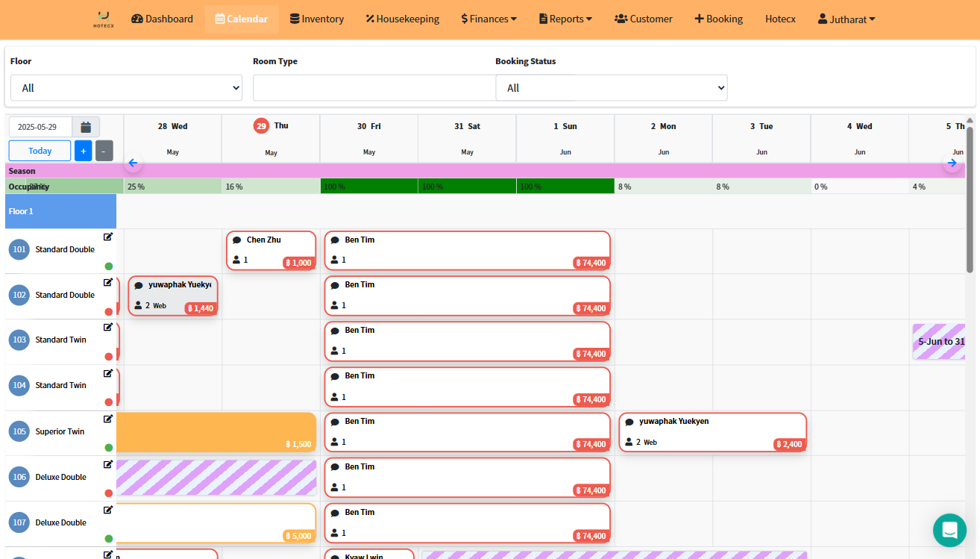Click the red status dot of room 102
Viewport: 980px width, 559px height.
[x=109, y=312]
